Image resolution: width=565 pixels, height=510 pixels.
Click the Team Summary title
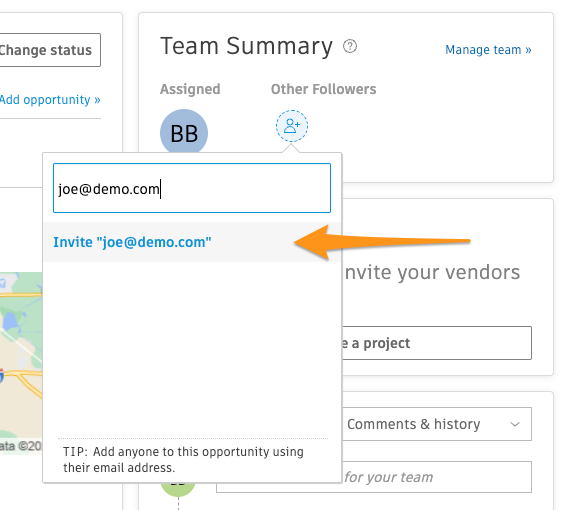(246, 46)
